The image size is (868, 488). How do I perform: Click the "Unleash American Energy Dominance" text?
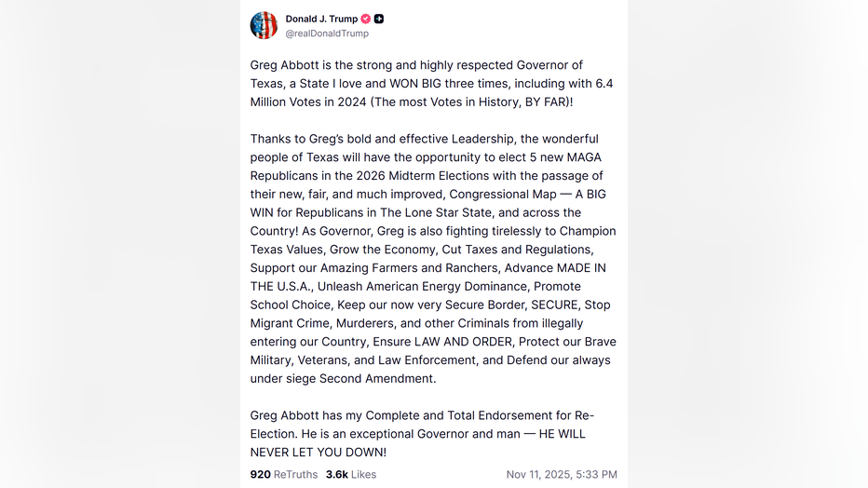424,286
